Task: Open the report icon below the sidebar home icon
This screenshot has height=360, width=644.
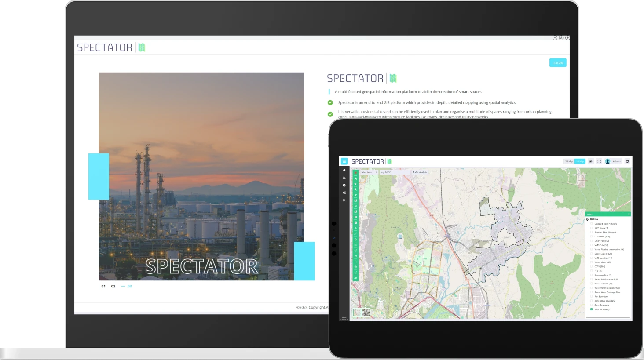Action: (x=344, y=178)
